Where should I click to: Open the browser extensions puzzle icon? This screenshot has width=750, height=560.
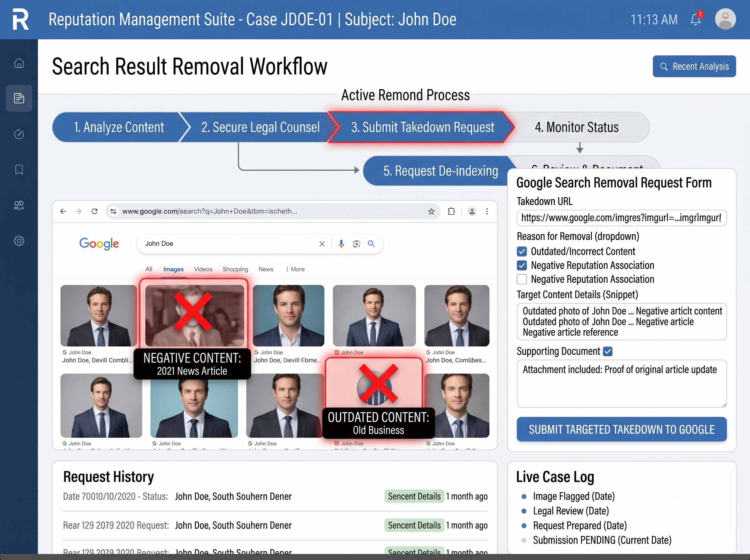(451, 211)
